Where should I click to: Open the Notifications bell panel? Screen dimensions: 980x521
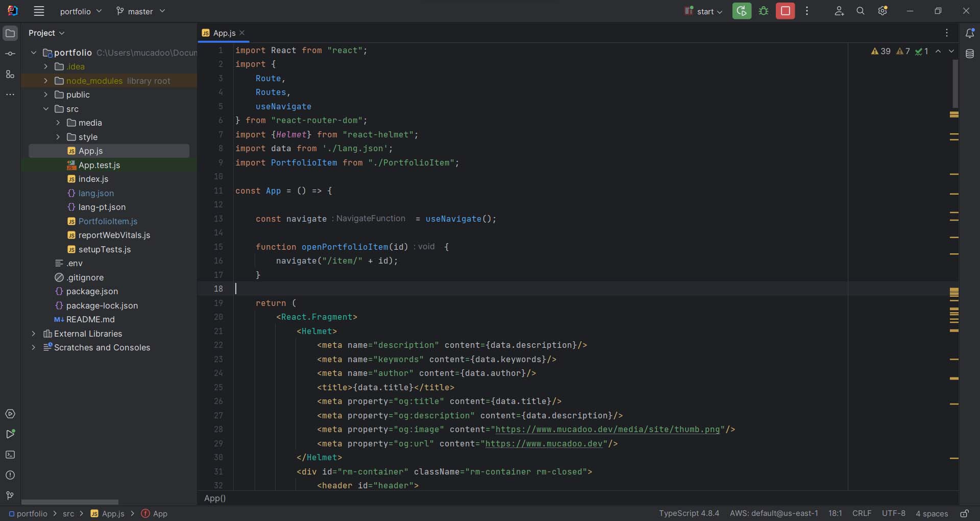970,33
